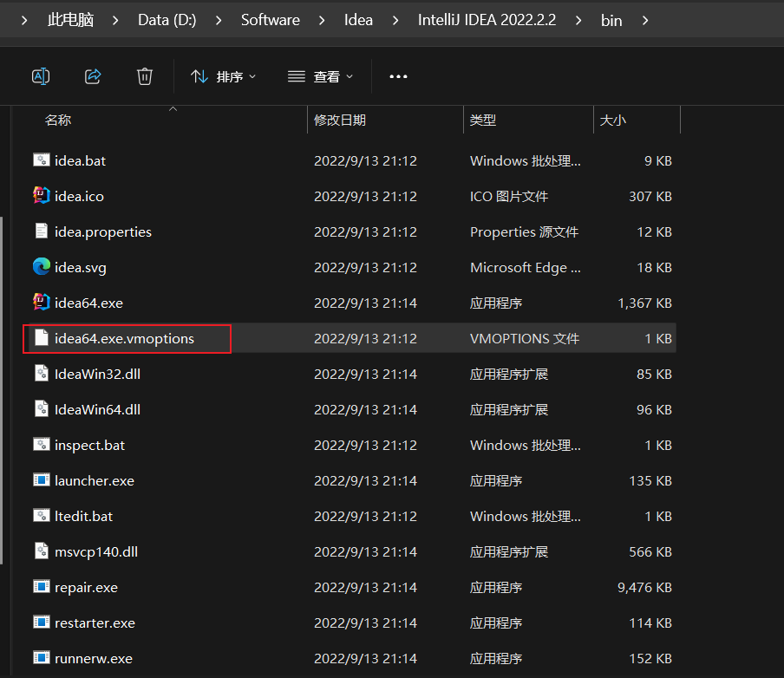This screenshot has width=784, height=678.
Task: Click the idea.bat file icon
Action: (42, 160)
